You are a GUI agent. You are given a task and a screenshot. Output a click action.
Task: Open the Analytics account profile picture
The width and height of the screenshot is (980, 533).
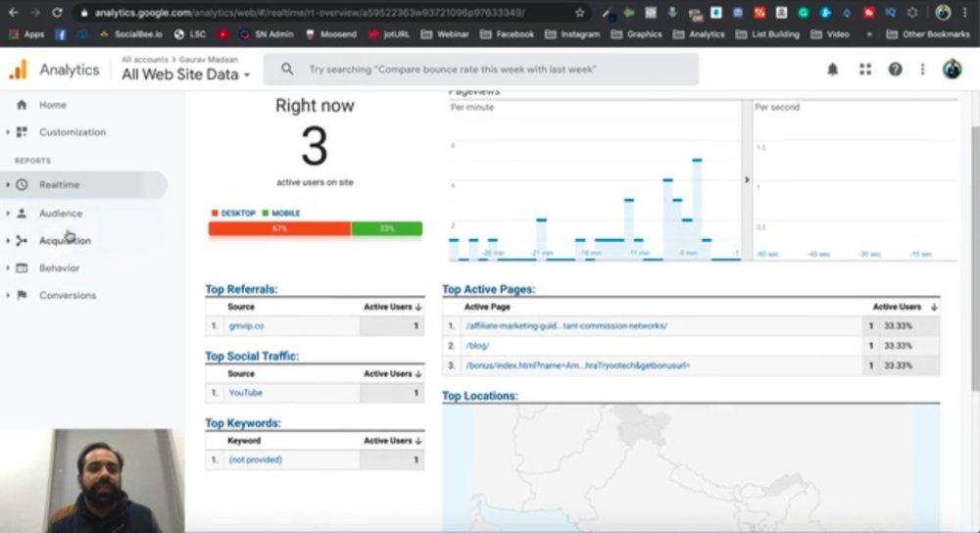952,70
